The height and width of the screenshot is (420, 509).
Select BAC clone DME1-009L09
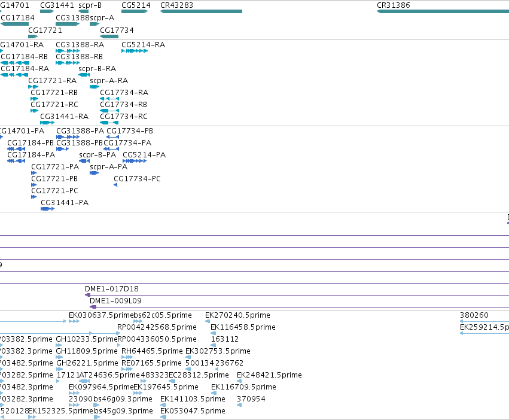tap(115, 301)
